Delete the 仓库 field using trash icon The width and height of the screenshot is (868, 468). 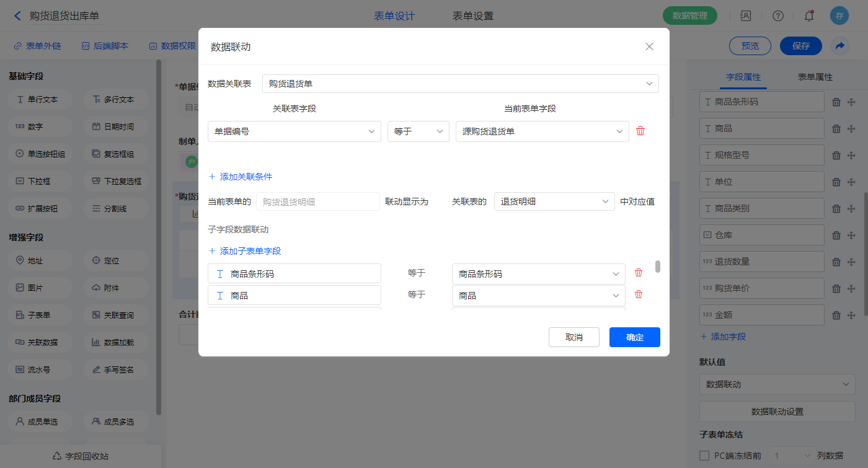pos(836,235)
